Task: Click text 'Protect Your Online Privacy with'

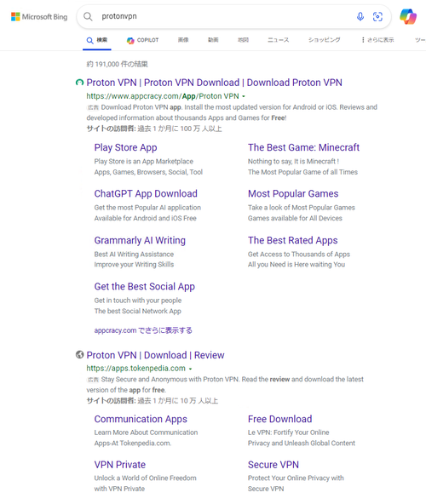Action: tap(296, 478)
